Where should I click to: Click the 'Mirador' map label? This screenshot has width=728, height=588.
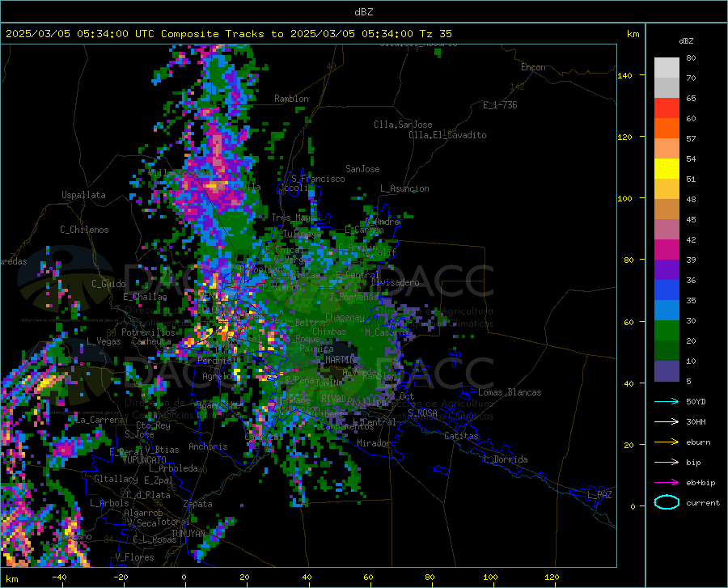[373, 443]
